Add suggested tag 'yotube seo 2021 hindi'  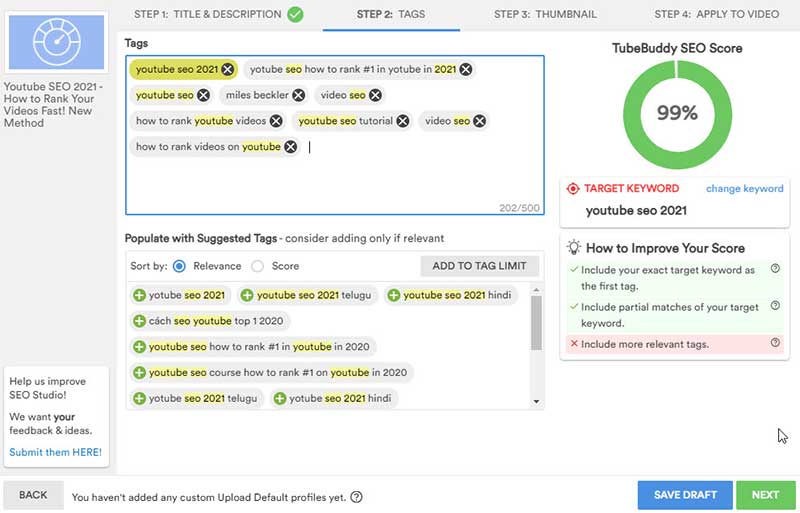280,398
